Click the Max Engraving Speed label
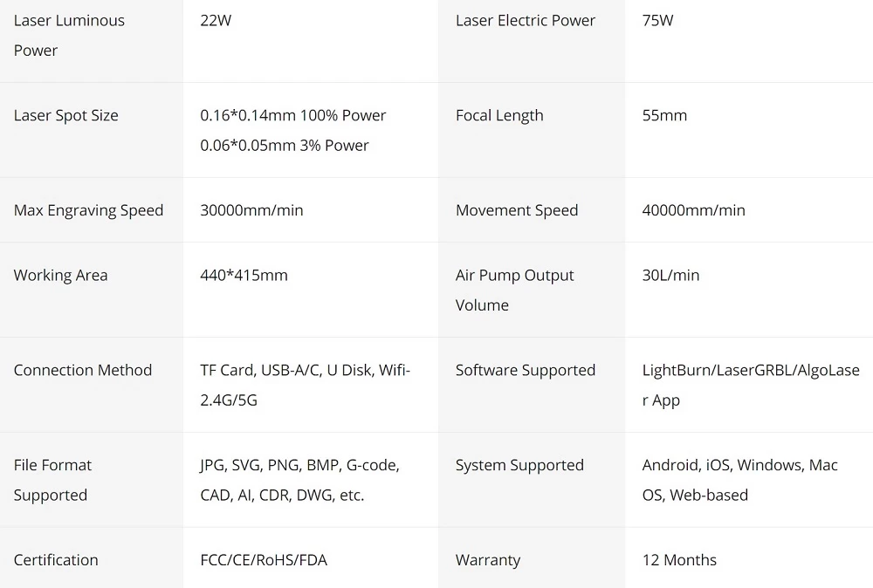The height and width of the screenshot is (588, 873). 88,211
